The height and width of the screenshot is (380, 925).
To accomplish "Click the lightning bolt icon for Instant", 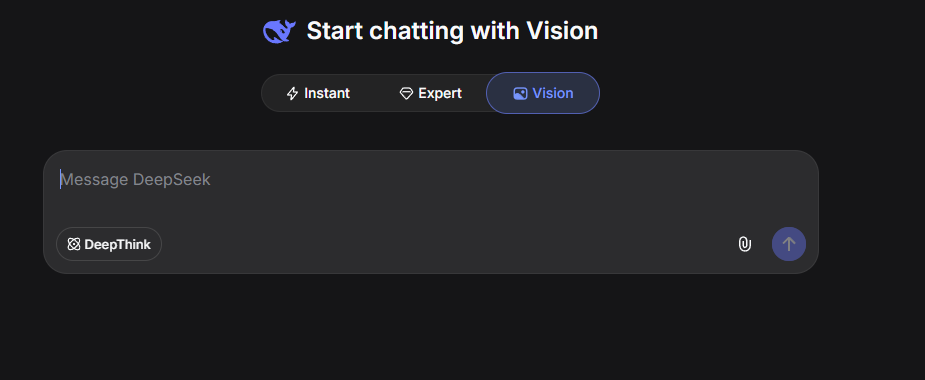I will pyautogui.click(x=292, y=93).
